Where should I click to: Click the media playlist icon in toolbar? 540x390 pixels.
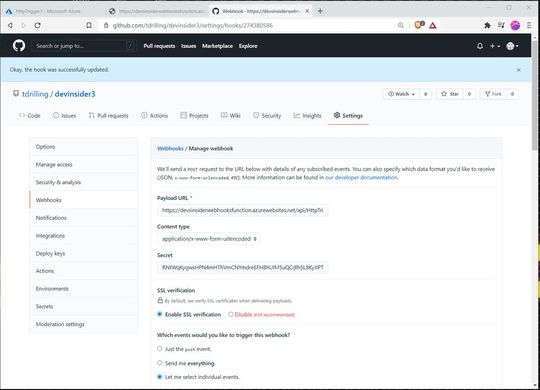(501, 25)
